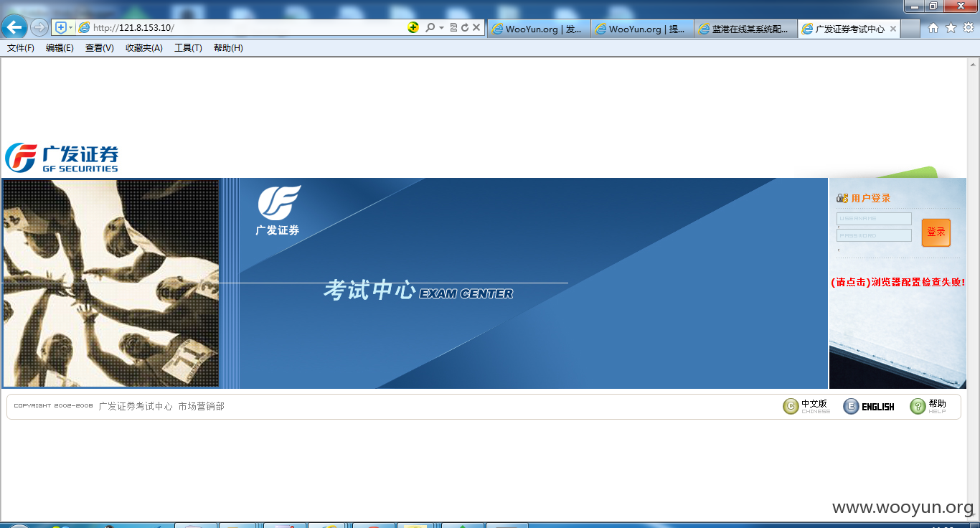The height and width of the screenshot is (528, 980).
Task: Switch to the first WooYun.org tab
Action: tap(539, 29)
